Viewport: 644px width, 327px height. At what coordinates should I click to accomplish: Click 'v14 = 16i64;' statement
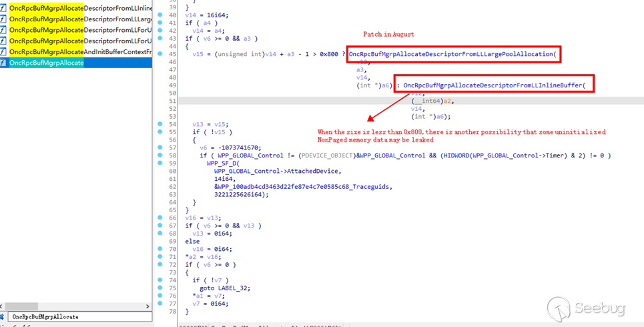(x=207, y=15)
